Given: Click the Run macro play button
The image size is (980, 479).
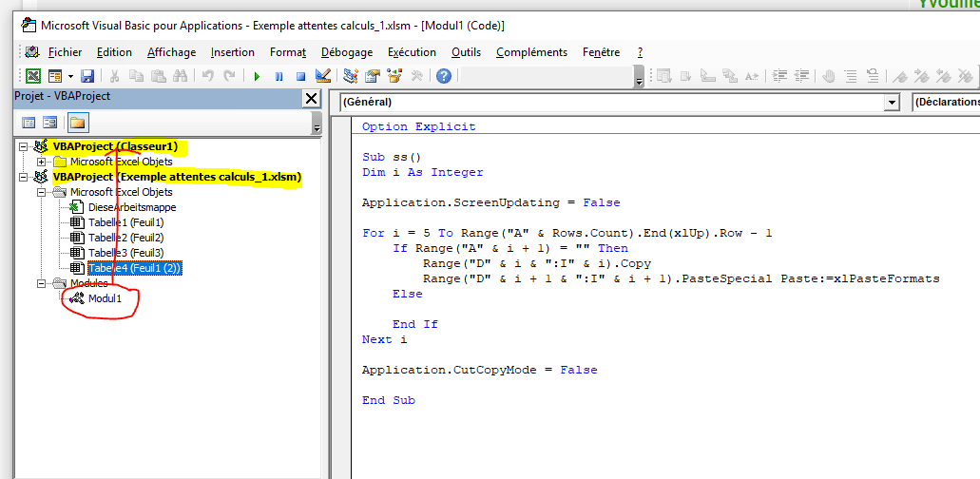Looking at the screenshot, I should [257, 76].
